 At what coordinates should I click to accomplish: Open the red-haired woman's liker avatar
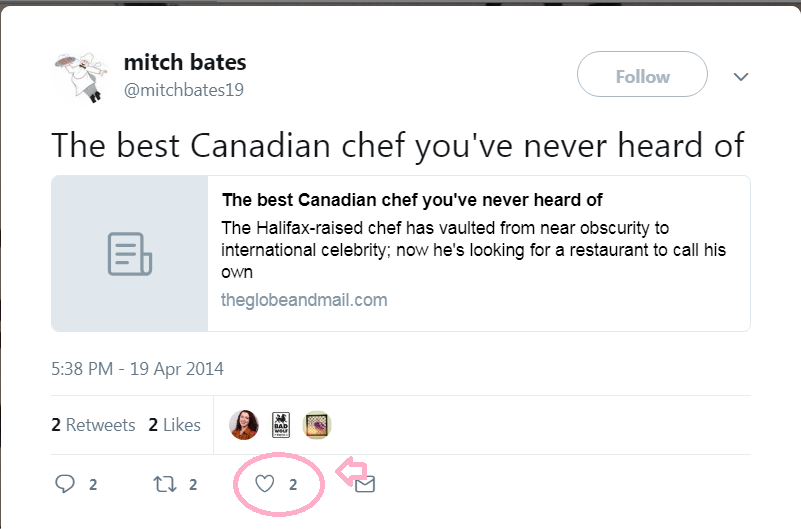[244, 425]
